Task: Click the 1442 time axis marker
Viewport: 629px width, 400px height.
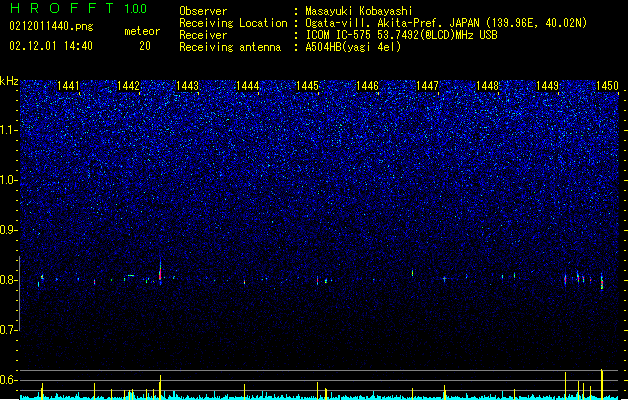Action: point(128,86)
